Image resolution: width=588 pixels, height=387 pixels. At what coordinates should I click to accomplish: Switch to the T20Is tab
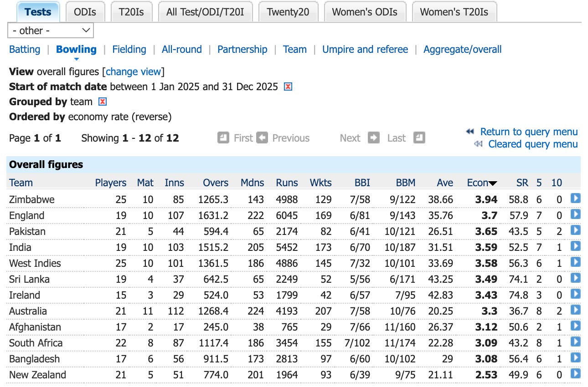131,12
